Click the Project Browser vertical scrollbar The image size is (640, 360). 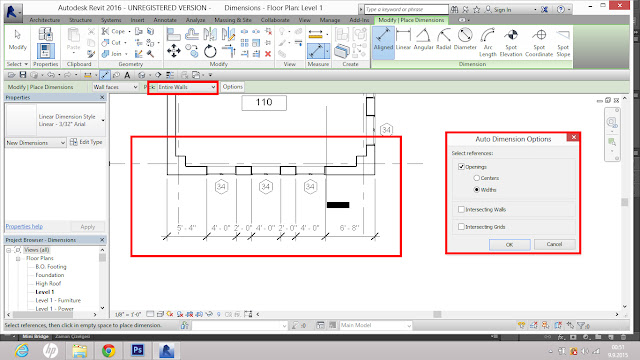102,280
